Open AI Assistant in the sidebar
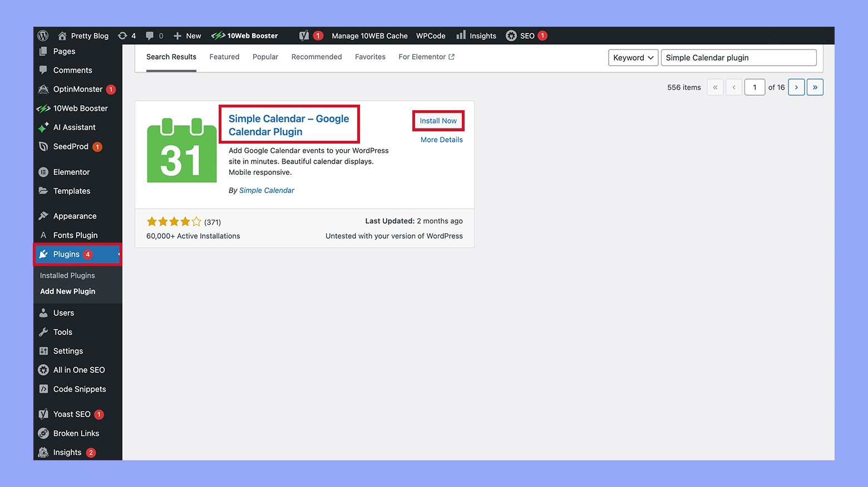 (x=74, y=127)
